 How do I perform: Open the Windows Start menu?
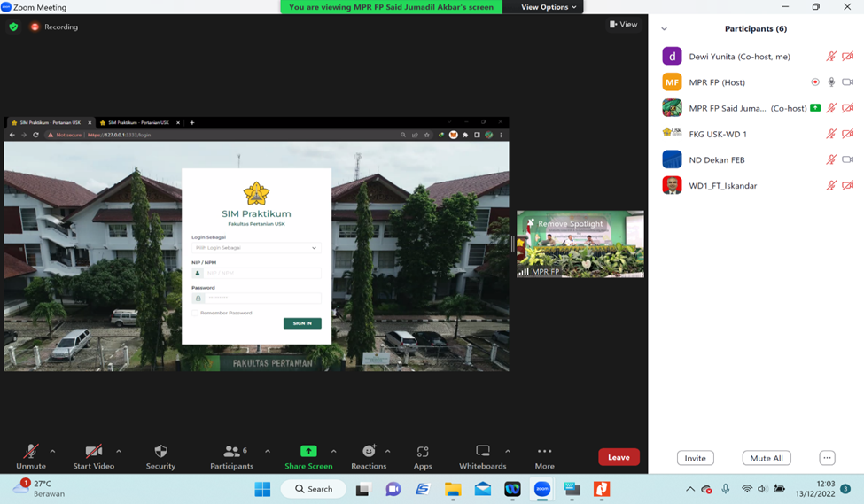tap(262, 489)
